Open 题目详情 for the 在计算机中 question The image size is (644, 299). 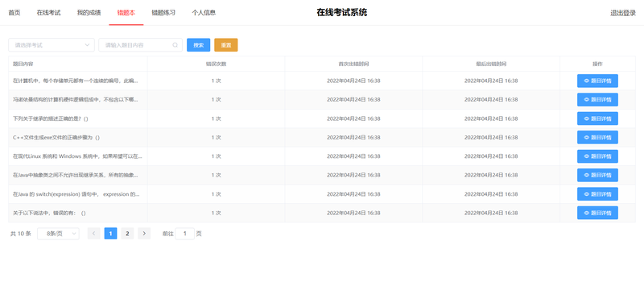tap(597, 81)
